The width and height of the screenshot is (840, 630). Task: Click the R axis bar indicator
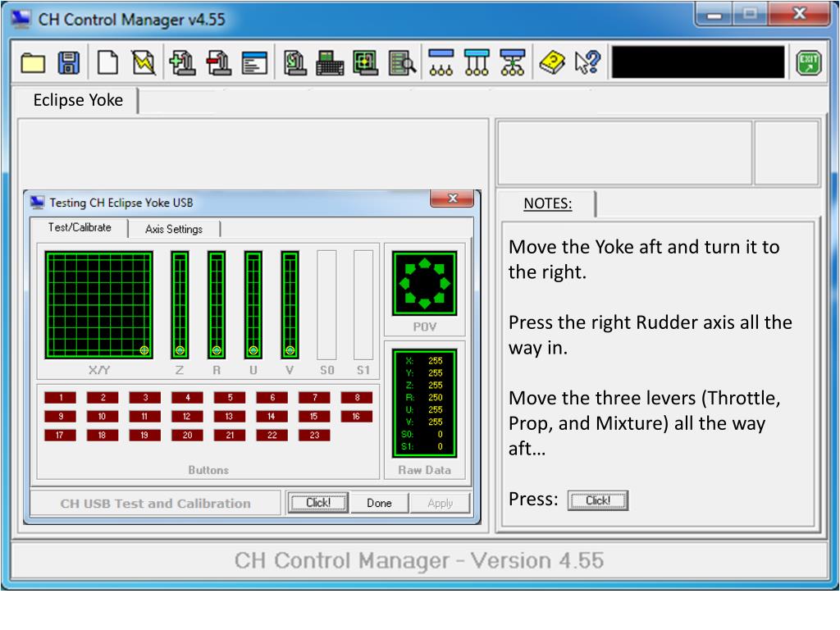(x=217, y=305)
